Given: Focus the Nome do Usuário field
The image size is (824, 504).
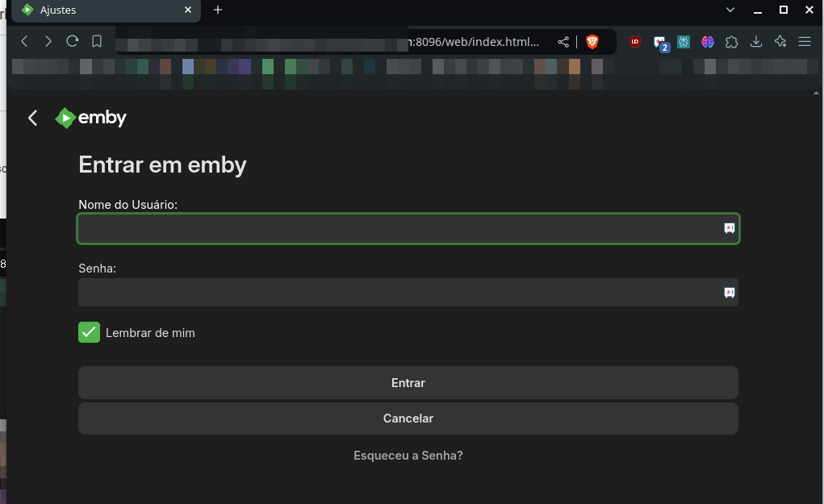Looking at the screenshot, I should click(x=408, y=228).
